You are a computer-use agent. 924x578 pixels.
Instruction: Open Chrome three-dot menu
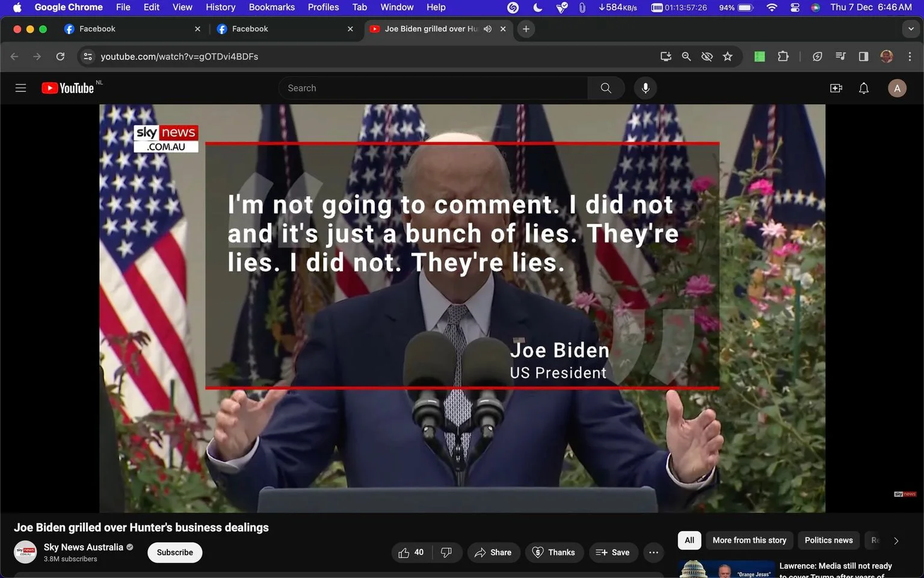[x=910, y=57]
